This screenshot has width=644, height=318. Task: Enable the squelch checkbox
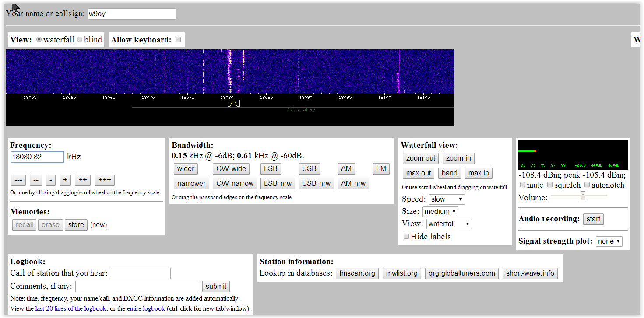pyautogui.click(x=550, y=185)
